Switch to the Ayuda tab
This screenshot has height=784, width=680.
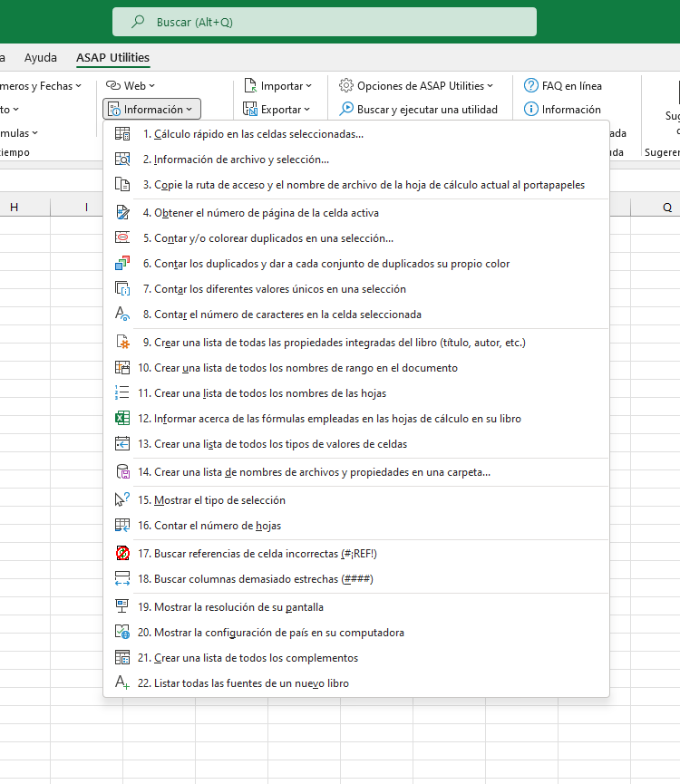(41, 57)
